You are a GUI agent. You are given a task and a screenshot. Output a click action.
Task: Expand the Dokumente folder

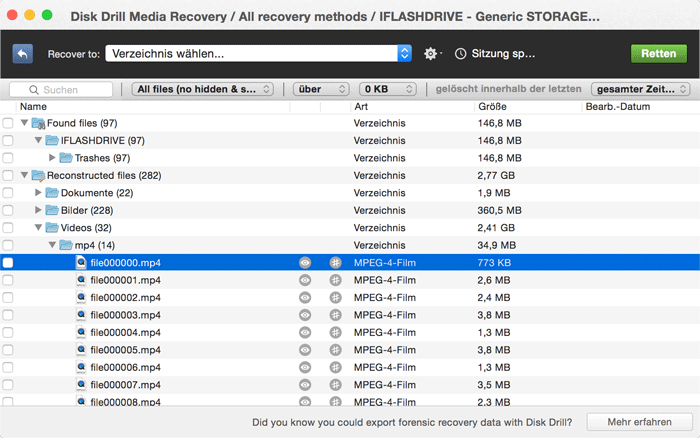click(x=38, y=192)
